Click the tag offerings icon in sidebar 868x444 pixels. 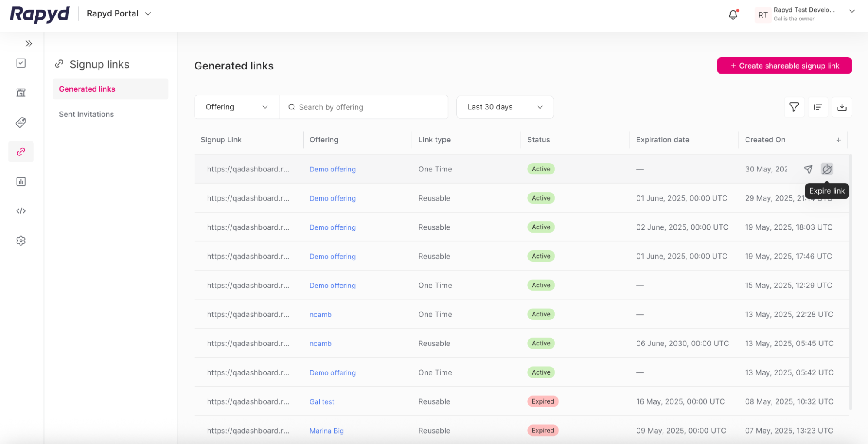(20, 122)
